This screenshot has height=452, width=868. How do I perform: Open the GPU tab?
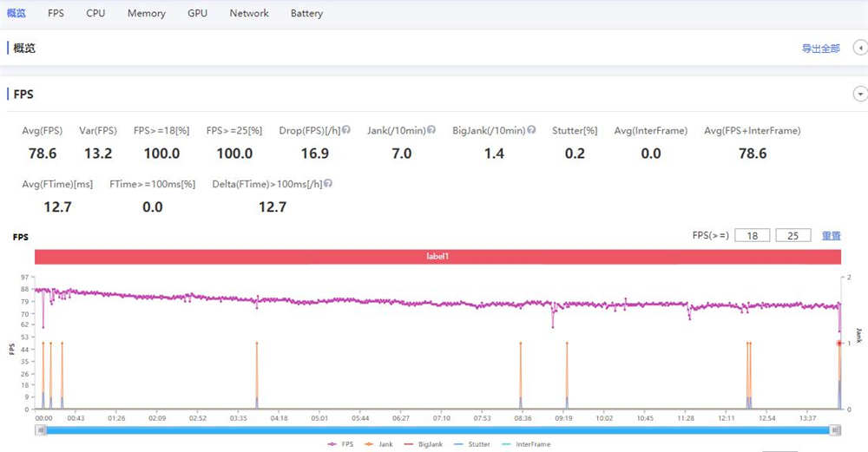click(x=198, y=13)
